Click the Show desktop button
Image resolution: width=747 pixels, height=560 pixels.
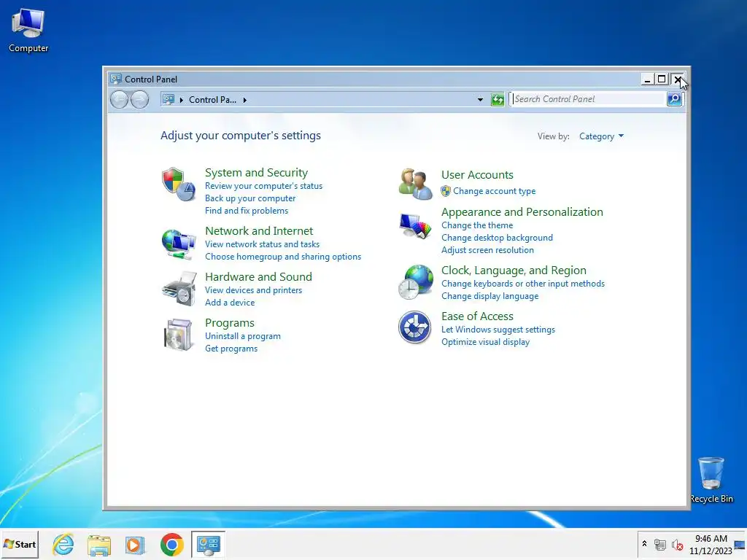pos(740,544)
